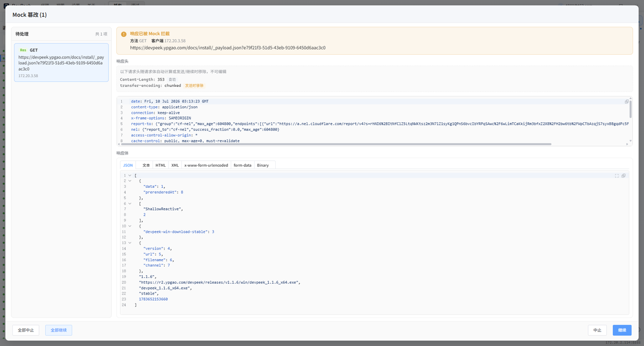Screen dimensions: 644x346
Task: Fold the version object at line 13
Action: pyautogui.click(x=129, y=243)
